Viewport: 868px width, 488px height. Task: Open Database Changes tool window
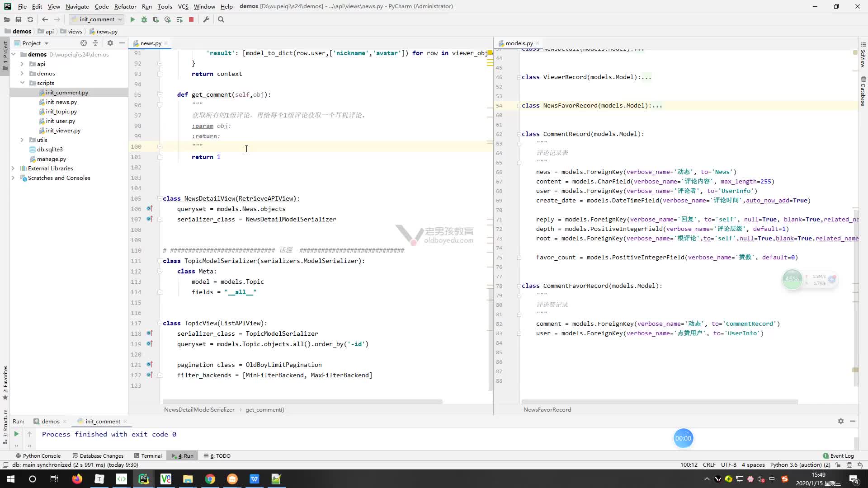[x=98, y=456]
